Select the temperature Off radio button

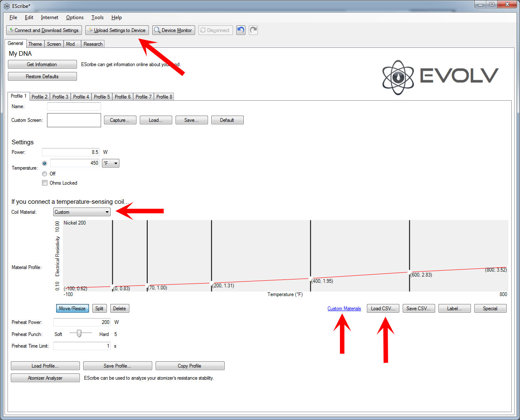point(45,174)
